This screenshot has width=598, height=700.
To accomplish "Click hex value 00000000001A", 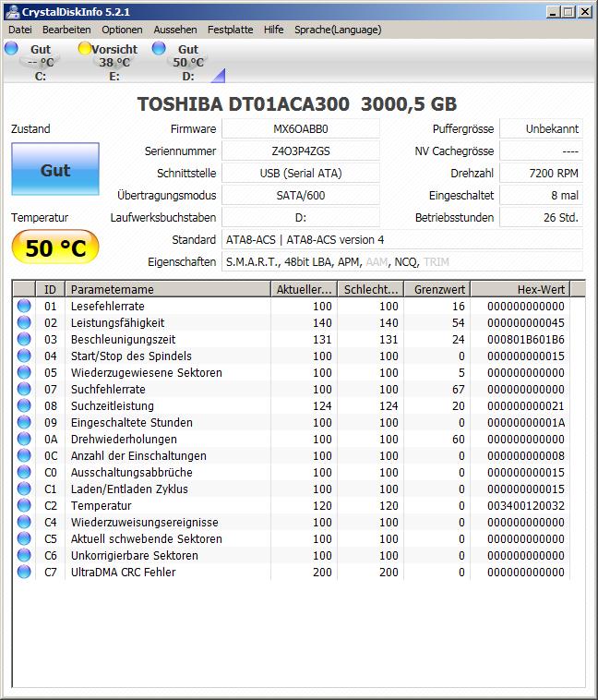I will [x=526, y=422].
